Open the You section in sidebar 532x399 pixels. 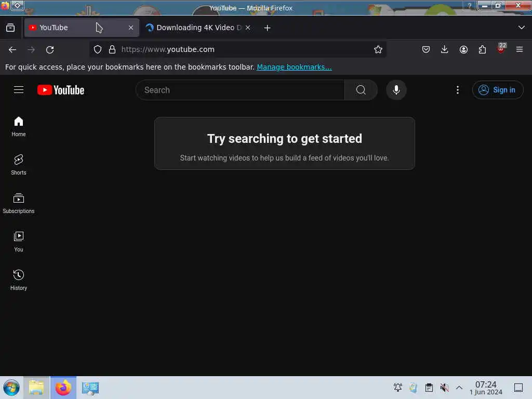tap(19, 242)
